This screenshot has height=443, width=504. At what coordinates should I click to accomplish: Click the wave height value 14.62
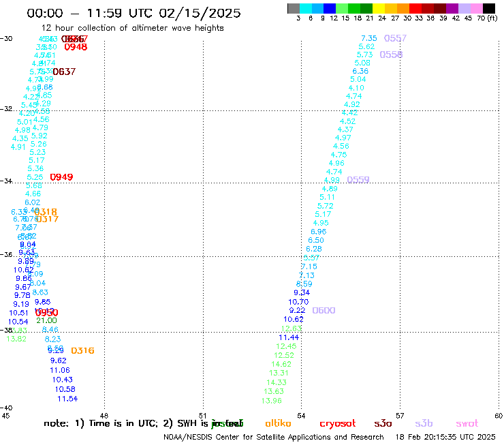click(281, 364)
